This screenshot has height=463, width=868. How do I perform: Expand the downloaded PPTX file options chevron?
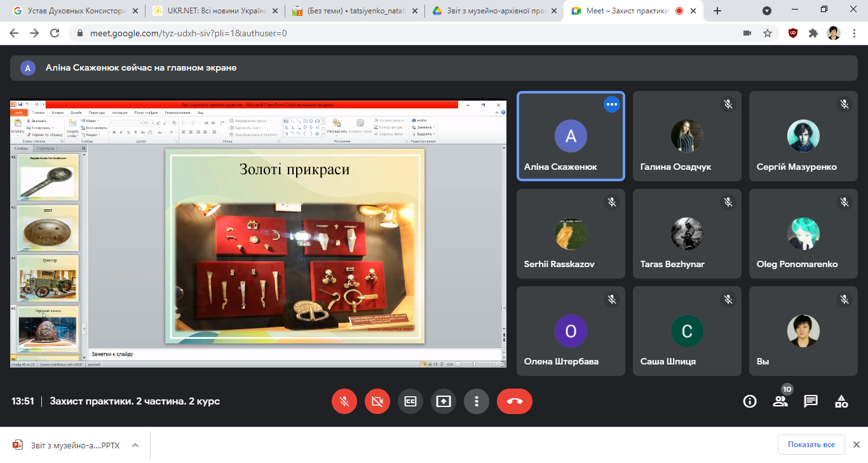click(135, 445)
